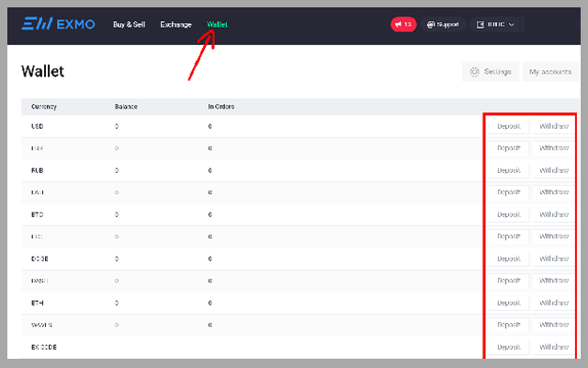
Task: Go to the Exchange tab
Action: [x=175, y=24]
